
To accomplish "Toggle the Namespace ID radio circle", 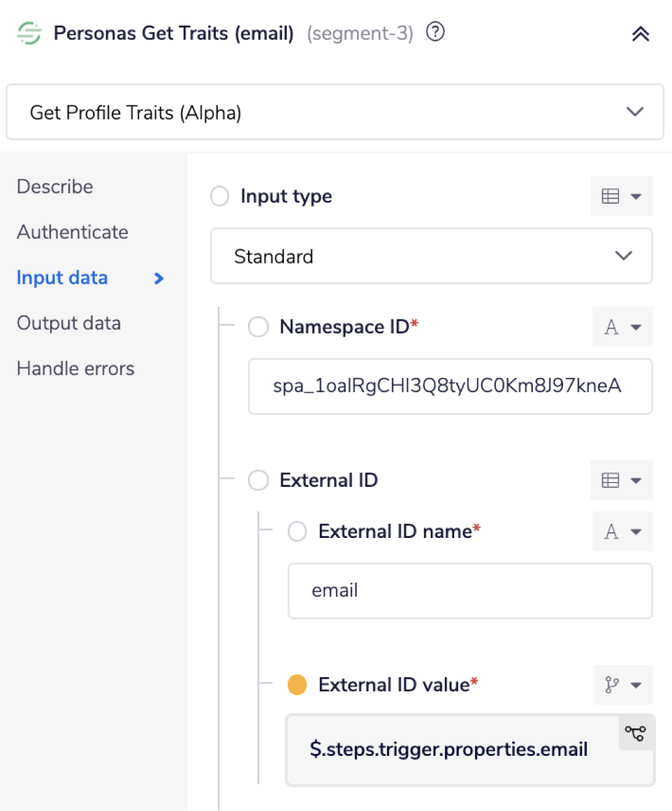I will 258,327.
